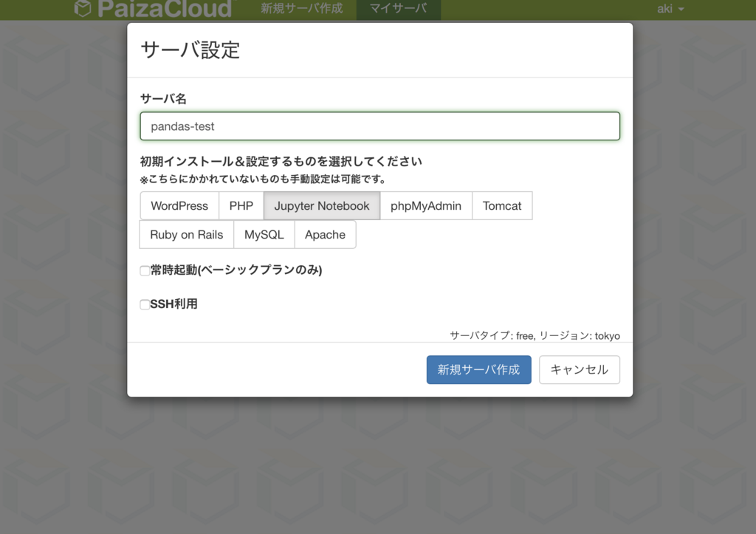
Task: Enable the 常時起動 checkbox
Action: [x=145, y=270]
